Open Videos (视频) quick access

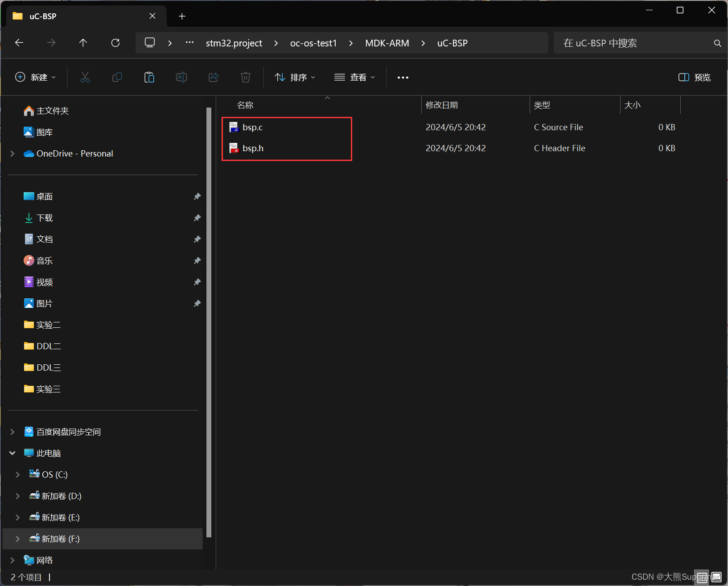tap(38, 282)
